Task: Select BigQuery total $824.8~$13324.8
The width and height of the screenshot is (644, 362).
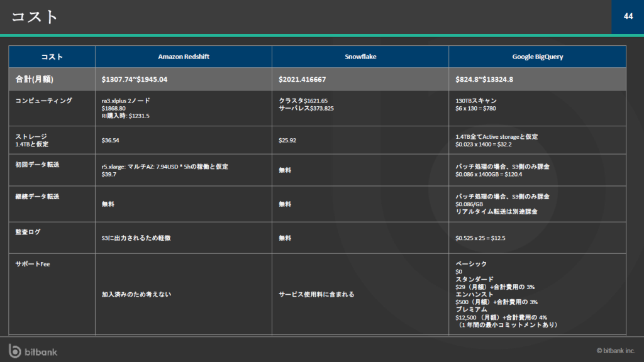Action: (484, 79)
